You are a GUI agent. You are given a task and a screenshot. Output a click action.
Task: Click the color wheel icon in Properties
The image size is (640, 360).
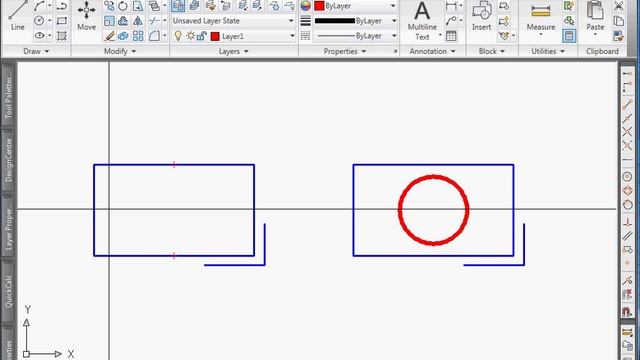pyautogui.click(x=305, y=6)
